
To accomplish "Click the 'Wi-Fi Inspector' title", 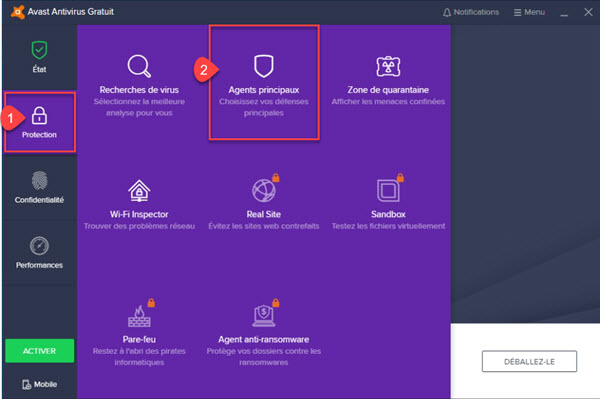I will pyautogui.click(x=139, y=214).
